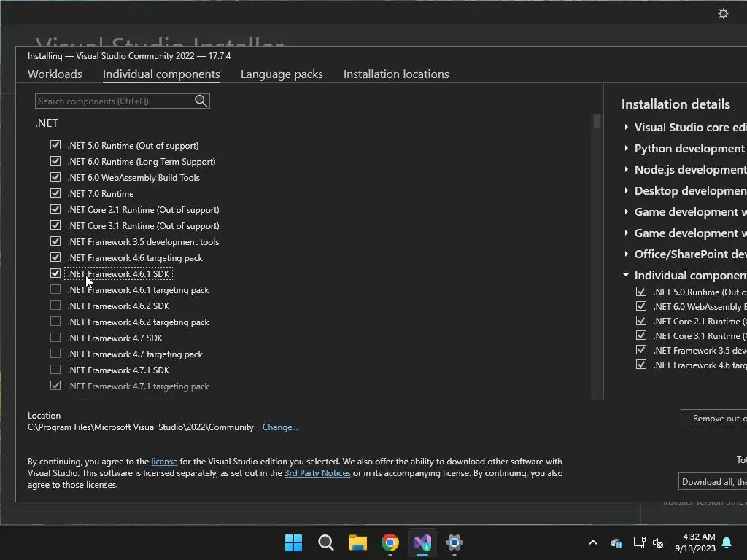Switch to Visual Studio Installer taskbar icon
The image size is (747, 560).
point(422,542)
